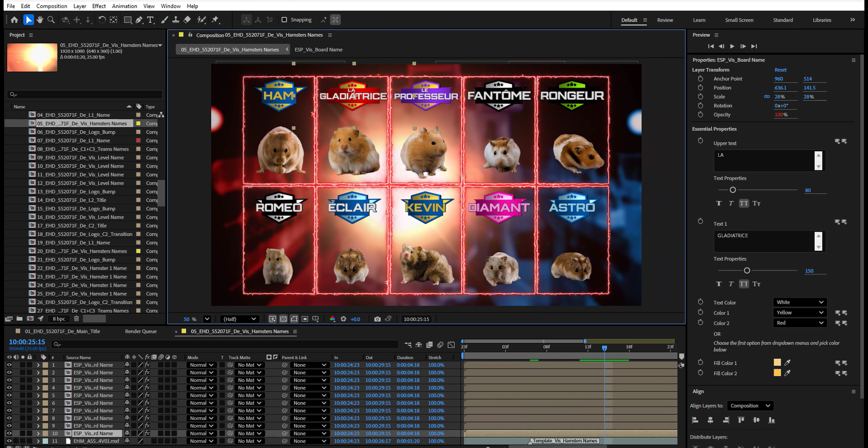Select the Horizontal Type tool
The width and height of the screenshot is (868, 448).
pyautogui.click(x=151, y=19)
